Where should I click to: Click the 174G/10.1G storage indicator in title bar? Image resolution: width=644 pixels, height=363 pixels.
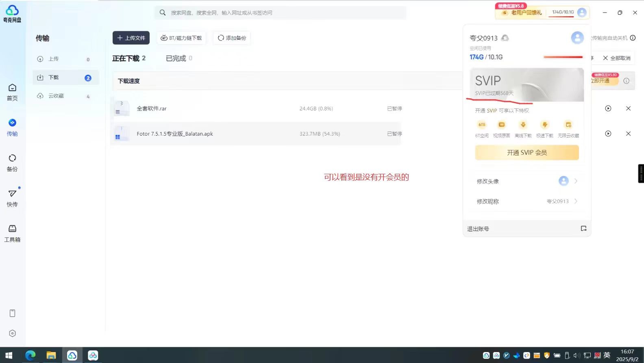click(x=563, y=12)
